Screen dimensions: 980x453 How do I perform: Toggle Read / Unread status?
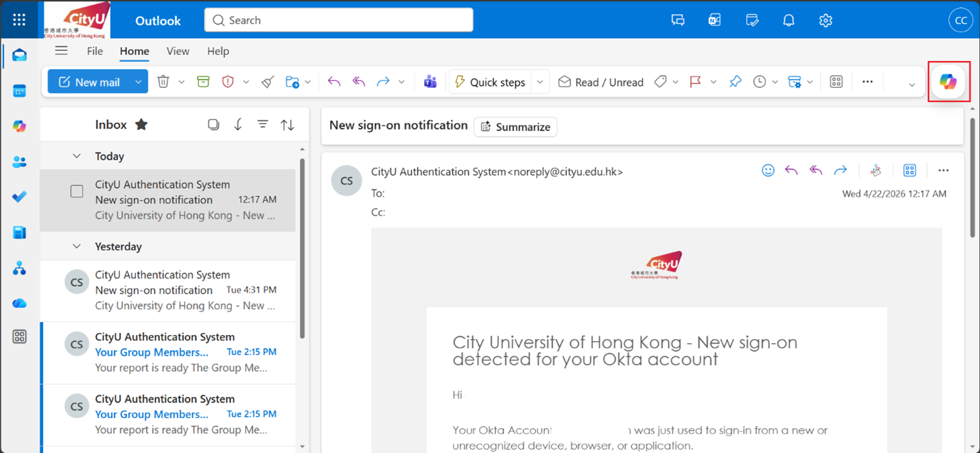[x=600, y=82]
